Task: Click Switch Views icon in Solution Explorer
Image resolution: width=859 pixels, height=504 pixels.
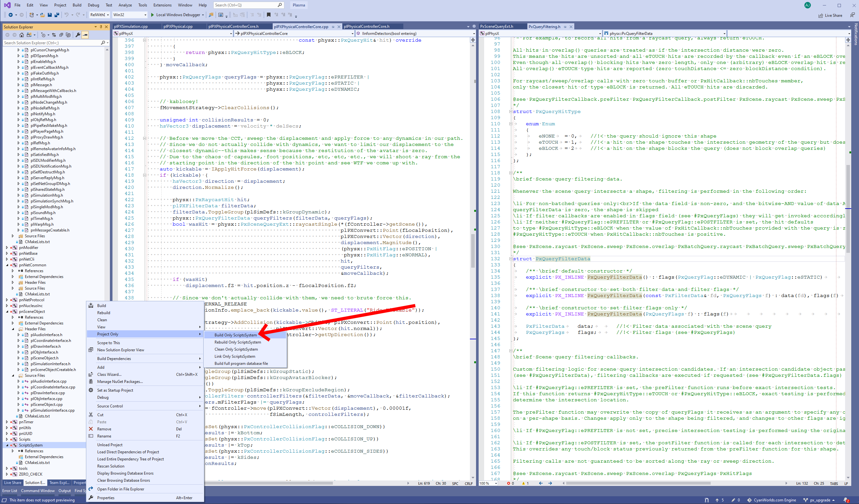Action: coord(29,35)
